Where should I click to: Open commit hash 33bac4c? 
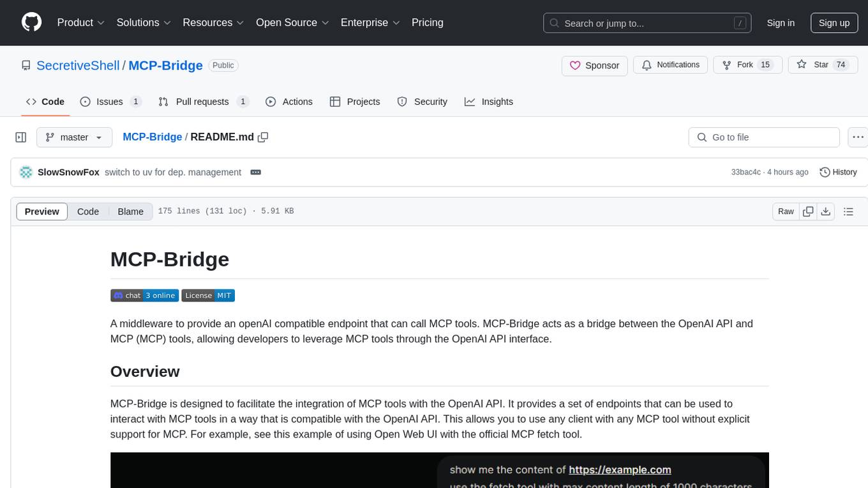click(x=745, y=172)
